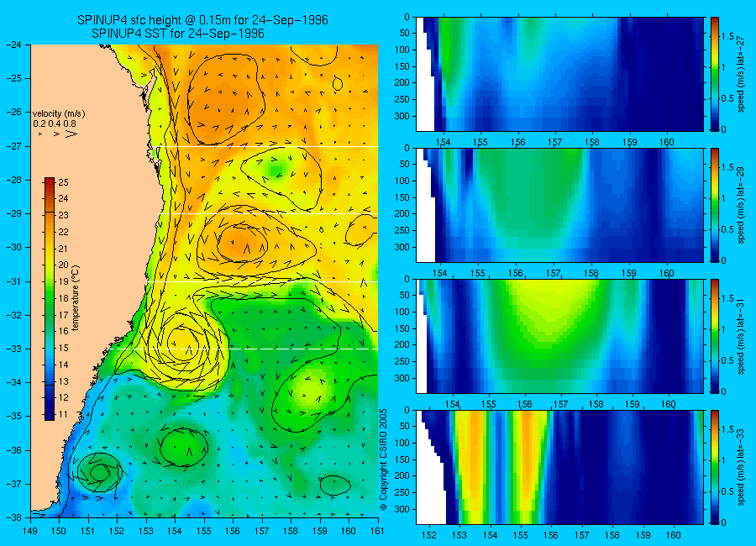Click the '149' longitude tick on map axis
756x546 pixels.
[x=30, y=531]
